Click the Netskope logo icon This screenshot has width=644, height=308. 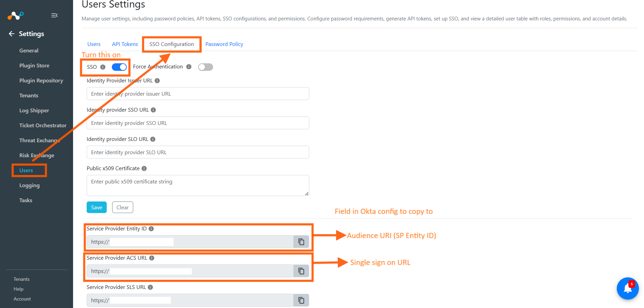tap(16, 15)
